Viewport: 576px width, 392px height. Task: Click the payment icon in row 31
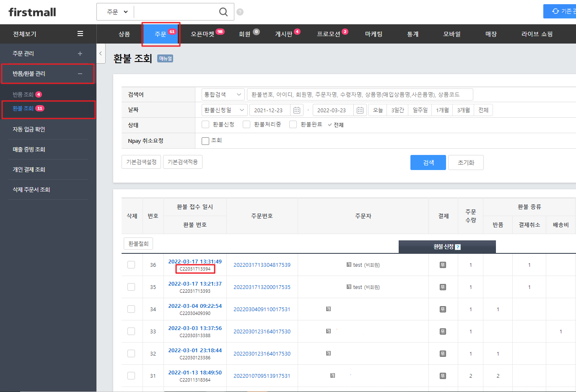pyautogui.click(x=443, y=376)
